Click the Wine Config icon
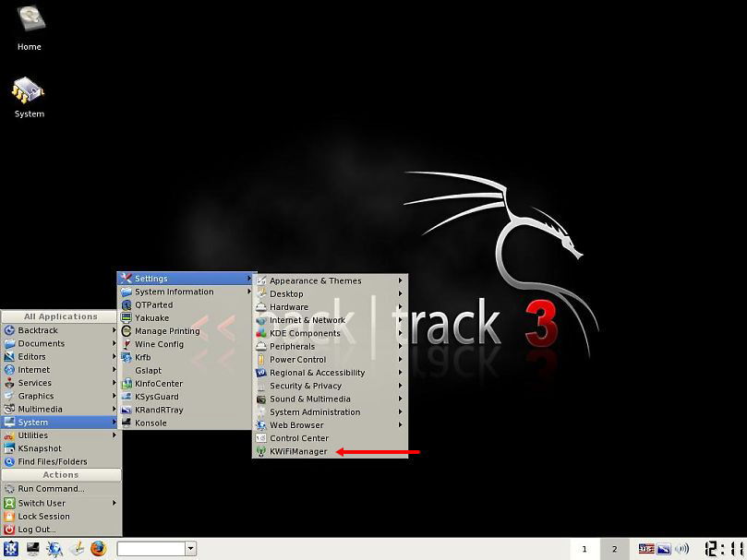The image size is (747, 560). [x=127, y=344]
